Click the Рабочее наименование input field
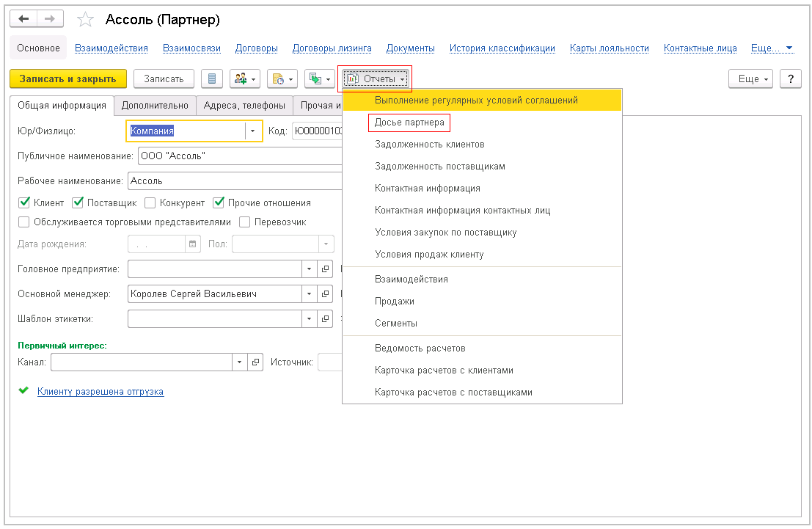The height and width of the screenshot is (529, 812). coord(235,180)
